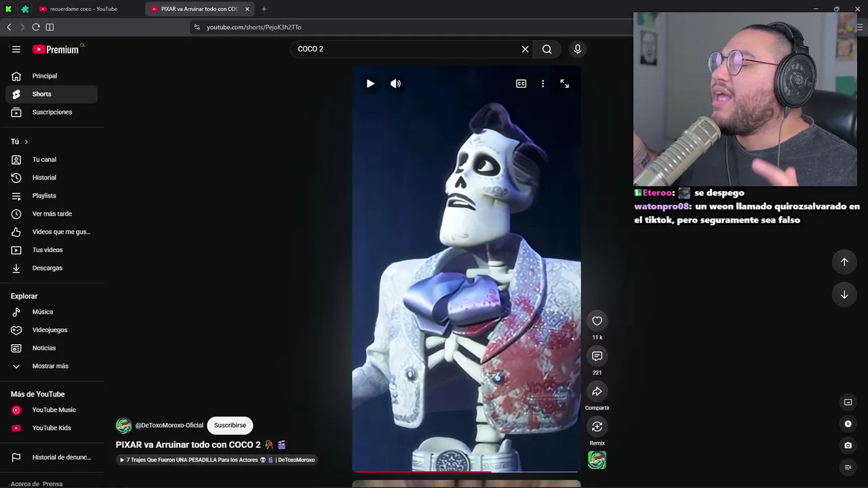The width and height of the screenshot is (868, 488).
Task: Browse Noticias under Explorar
Action: point(52,348)
